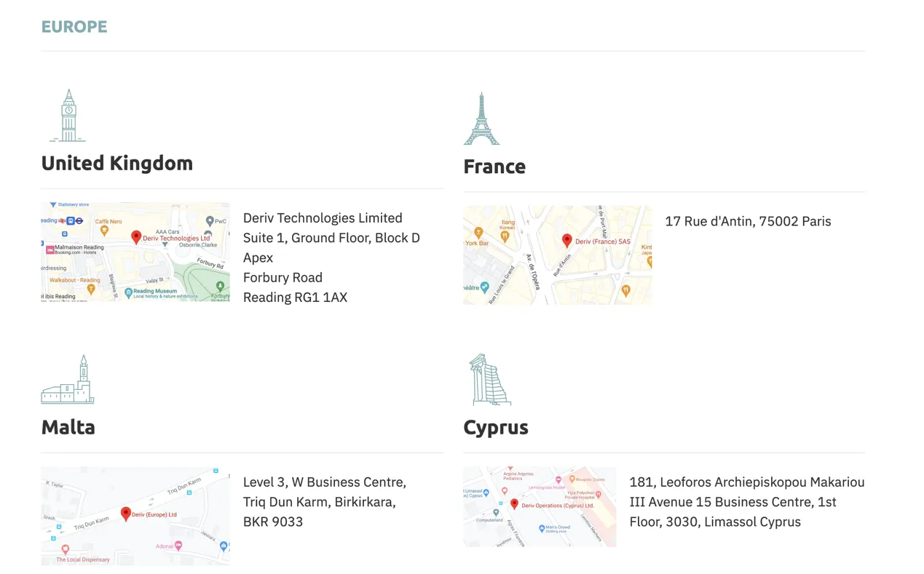
Task: Click the red pin for Deriv Technologies Ltd
Action: tap(136, 237)
